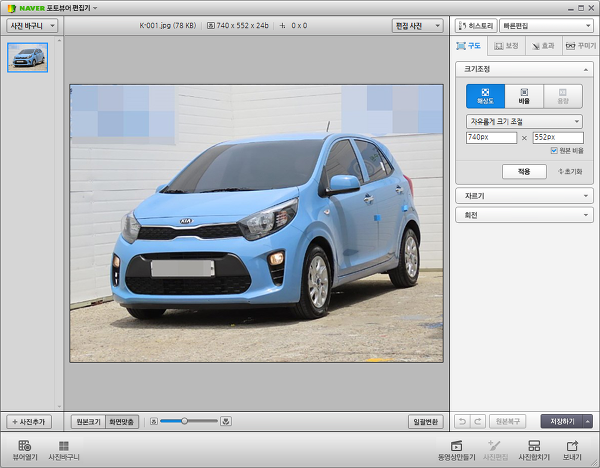600x468 pixels.
Task: Click the 사진합치기 icon
Action: 534,450
